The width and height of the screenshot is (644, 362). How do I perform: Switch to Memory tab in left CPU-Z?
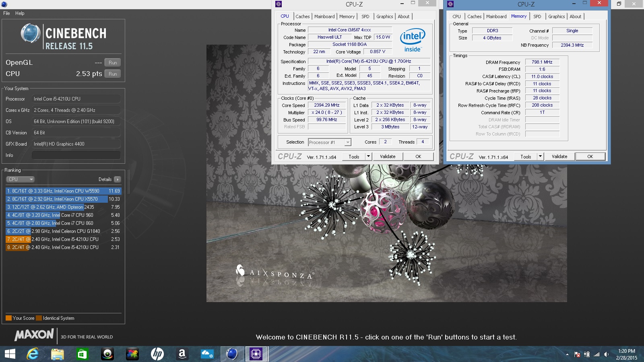click(347, 16)
